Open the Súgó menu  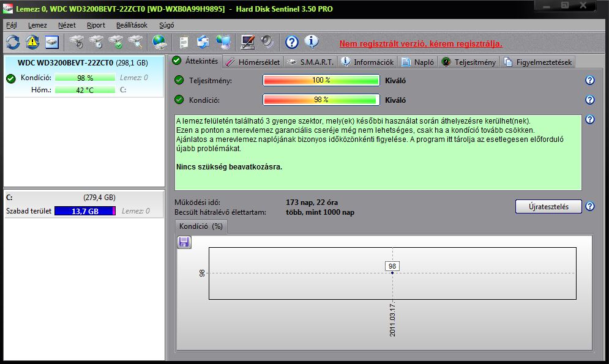coord(166,25)
